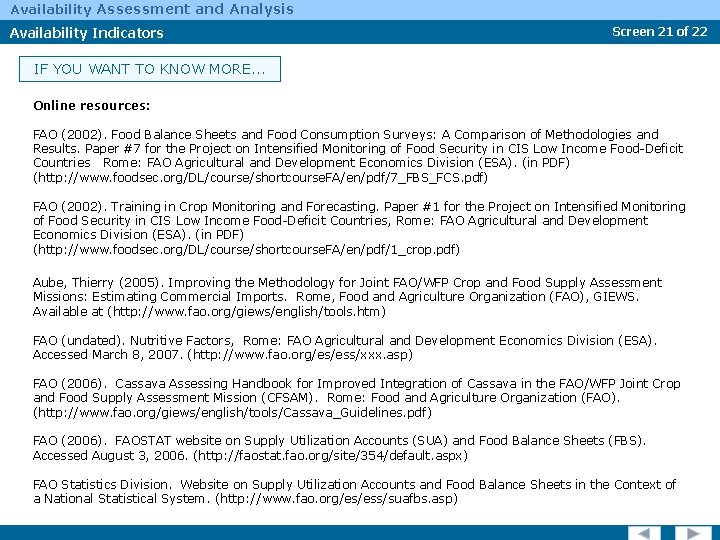Go to the next screen arrow

click(693, 534)
